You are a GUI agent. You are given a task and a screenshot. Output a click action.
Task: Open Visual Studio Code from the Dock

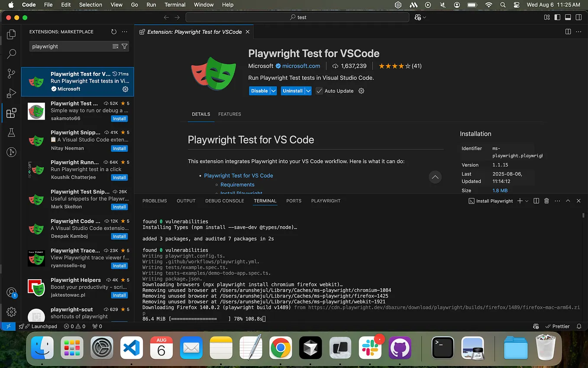click(x=131, y=348)
